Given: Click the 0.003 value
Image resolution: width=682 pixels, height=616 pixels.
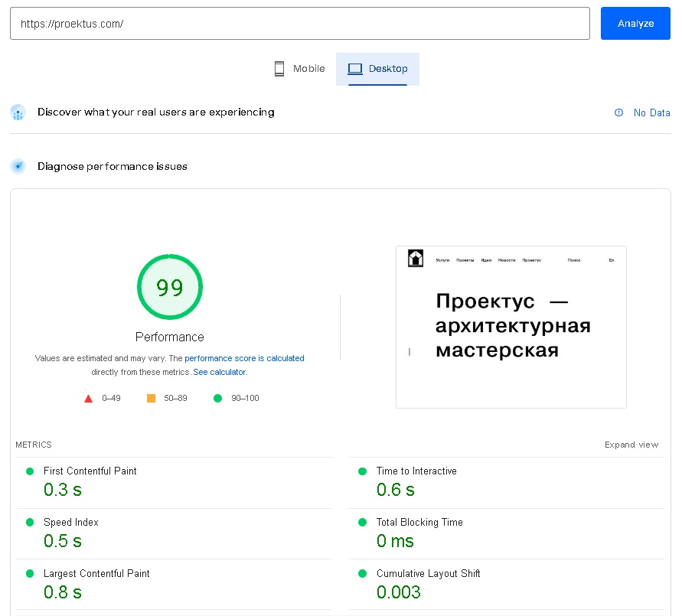Looking at the screenshot, I should tap(399, 592).
